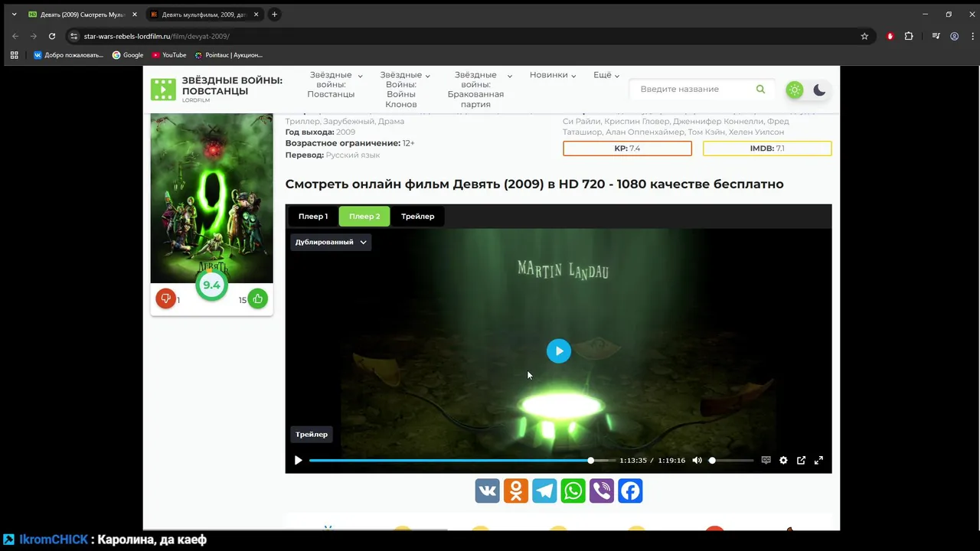Open the VK 'Добро пожаловать' bookmark

(x=67, y=55)
